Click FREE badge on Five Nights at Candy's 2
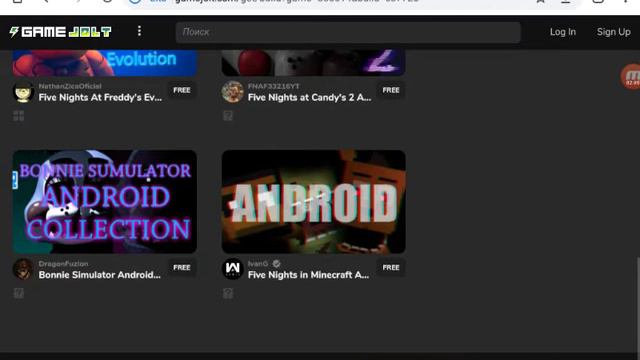This screenshot has height=360, width=640. [391, 90]
